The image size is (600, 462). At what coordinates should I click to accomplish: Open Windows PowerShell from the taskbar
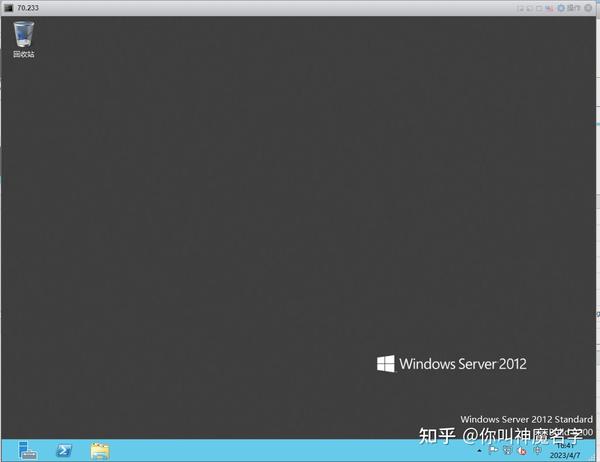[64, 451]
